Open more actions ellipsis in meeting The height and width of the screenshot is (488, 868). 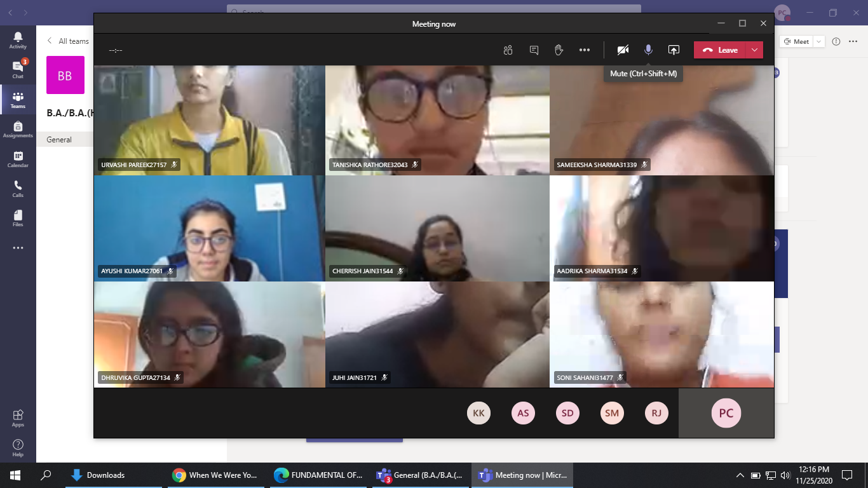585,50
